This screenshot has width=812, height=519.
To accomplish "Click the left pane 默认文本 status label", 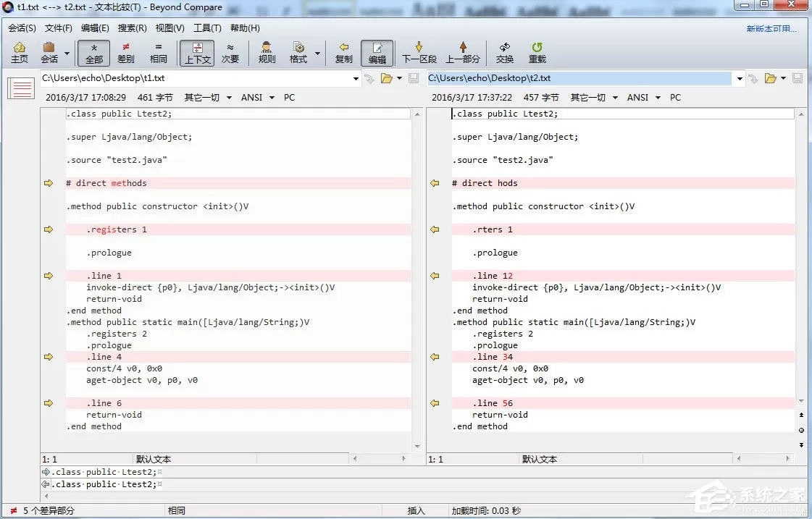I will pos(154,459).
